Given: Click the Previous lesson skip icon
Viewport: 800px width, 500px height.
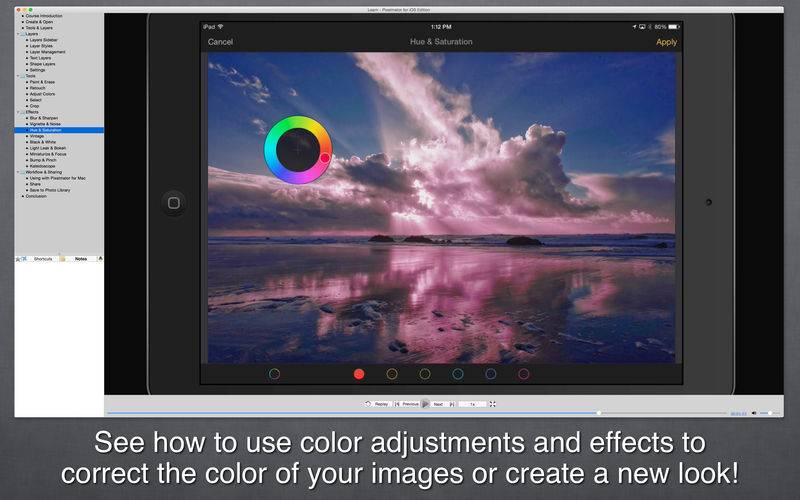Looking at the screenshot, I should click(x=397, y=404).
